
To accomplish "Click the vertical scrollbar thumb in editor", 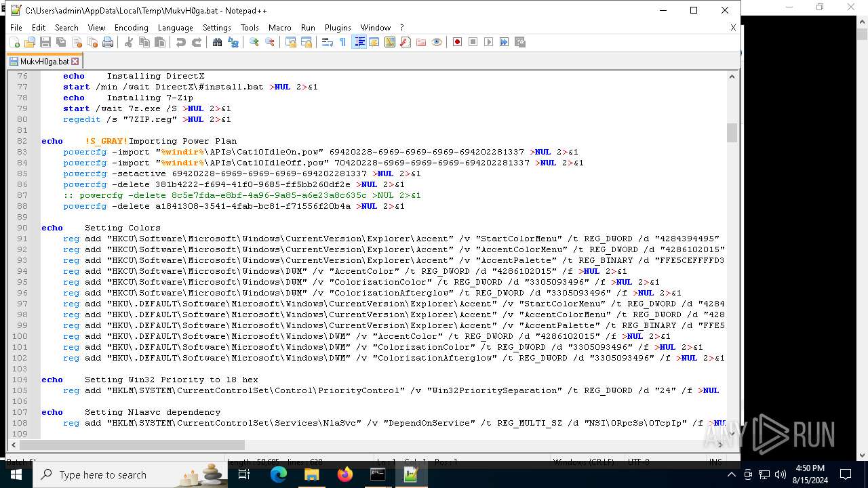I will coord(732,132).
